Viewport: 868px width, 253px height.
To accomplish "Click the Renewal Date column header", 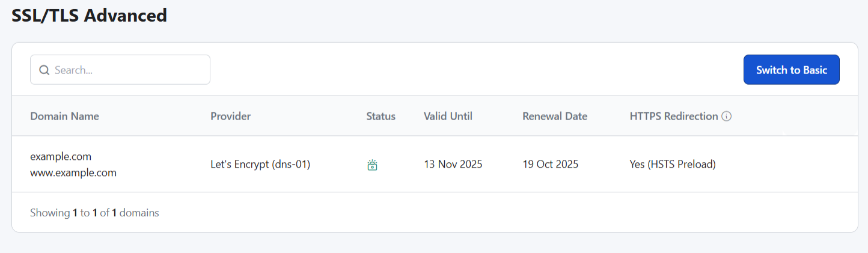I will point(555,117).
